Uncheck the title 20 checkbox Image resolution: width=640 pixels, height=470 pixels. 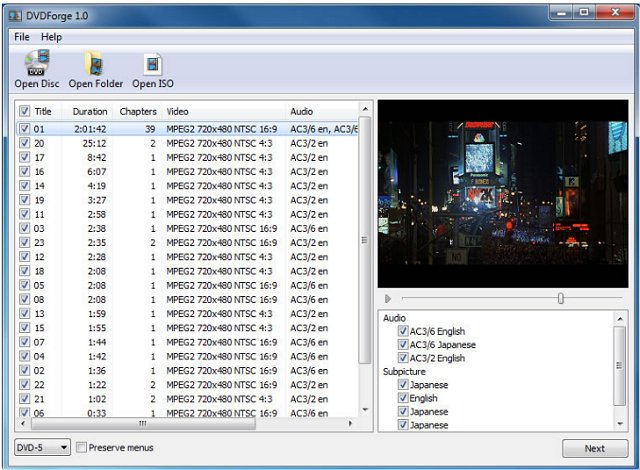tap(25, 143)
